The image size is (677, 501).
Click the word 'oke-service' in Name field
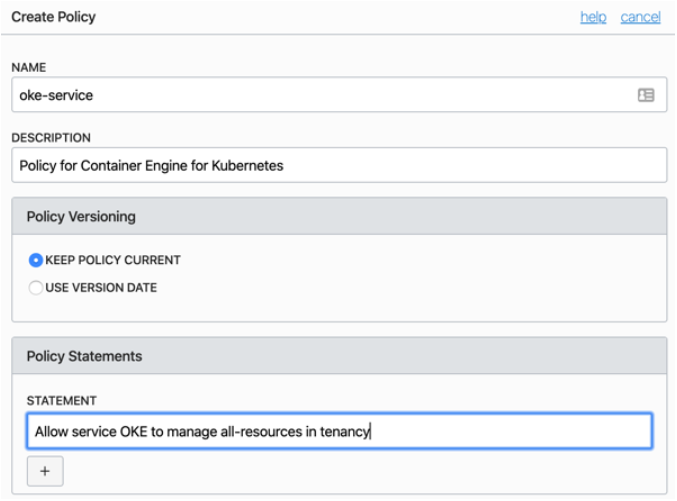coord(56,95)
